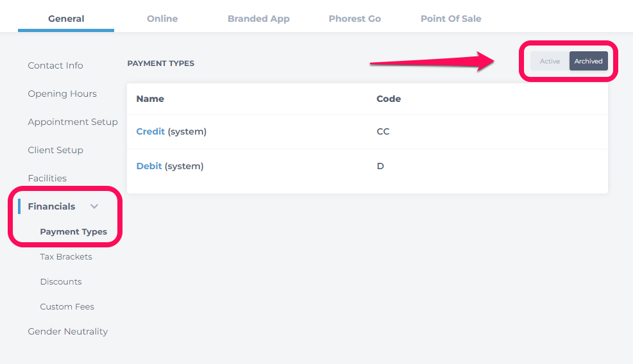Open Discounts submenu item
Screen dimensions: 633x364
tap(60, 282)
